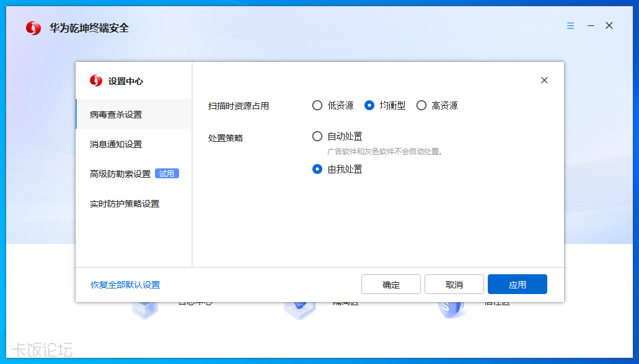Choose 由我处置 handling policy
The height and width of the screenshot is (364, 639).
pos(317,169)
